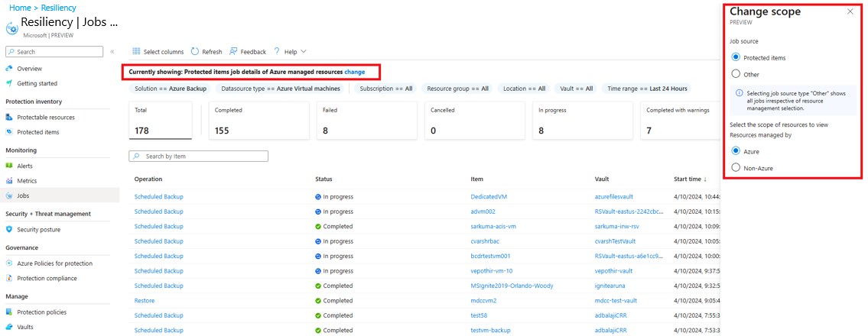Select the Total 178 summary card
The image size is (868, 336).
click(x=161, y=121)
